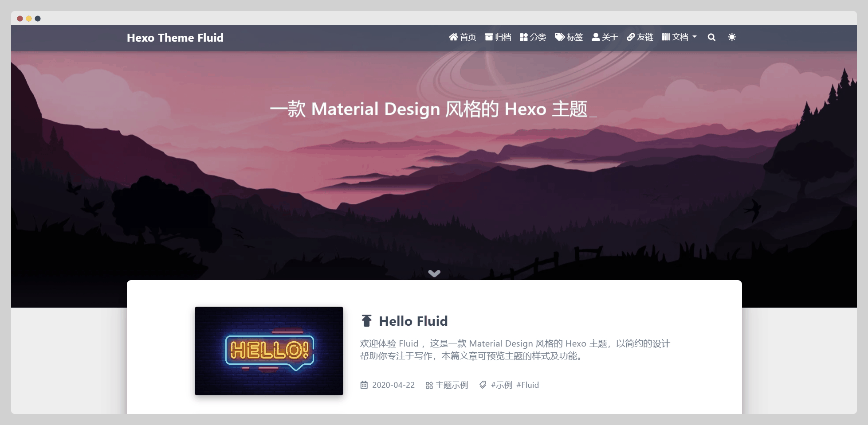
Task: Click the neon HELLO post thumbnail
Action: (x=269, y=351)
